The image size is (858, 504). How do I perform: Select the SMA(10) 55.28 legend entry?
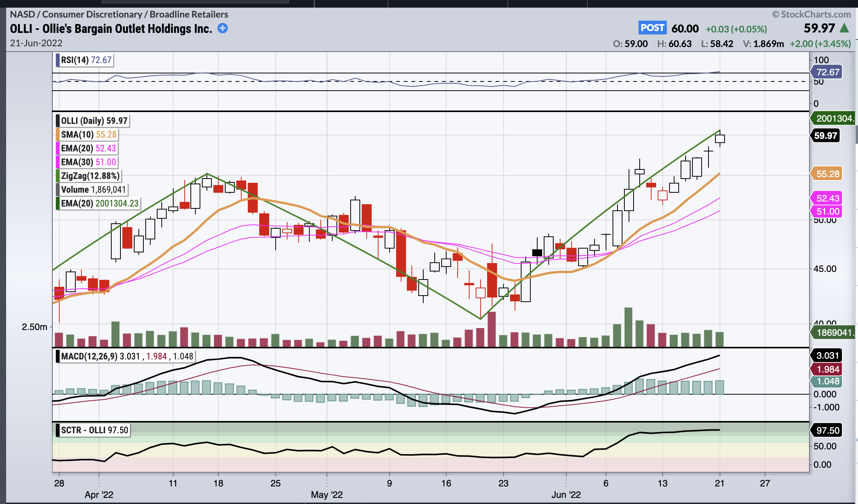coord(87,135)
